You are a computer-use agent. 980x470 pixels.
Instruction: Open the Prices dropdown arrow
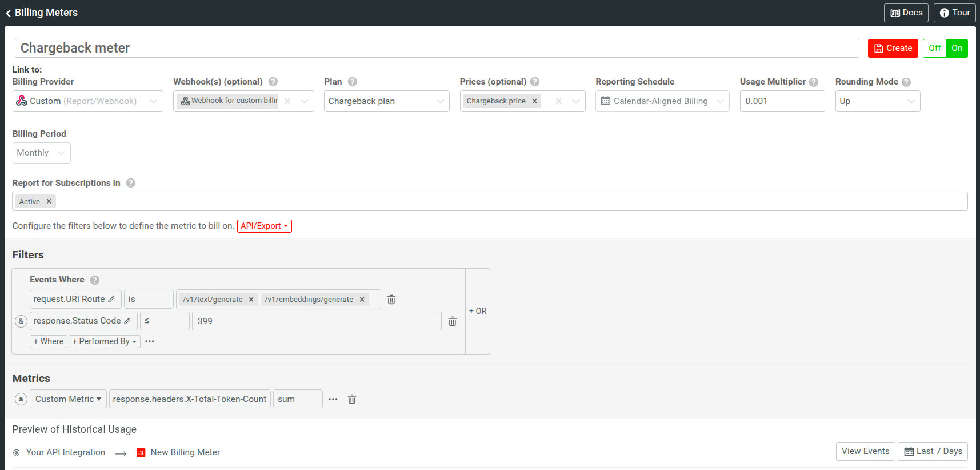pos(576,101)
